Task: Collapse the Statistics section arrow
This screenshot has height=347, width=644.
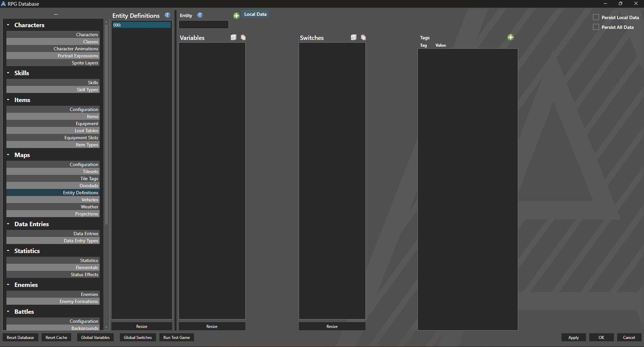Action: (8, 251)
